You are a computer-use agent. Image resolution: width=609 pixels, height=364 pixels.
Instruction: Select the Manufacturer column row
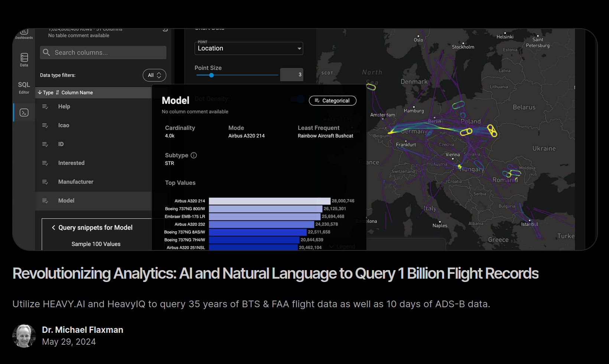(76, 182)
